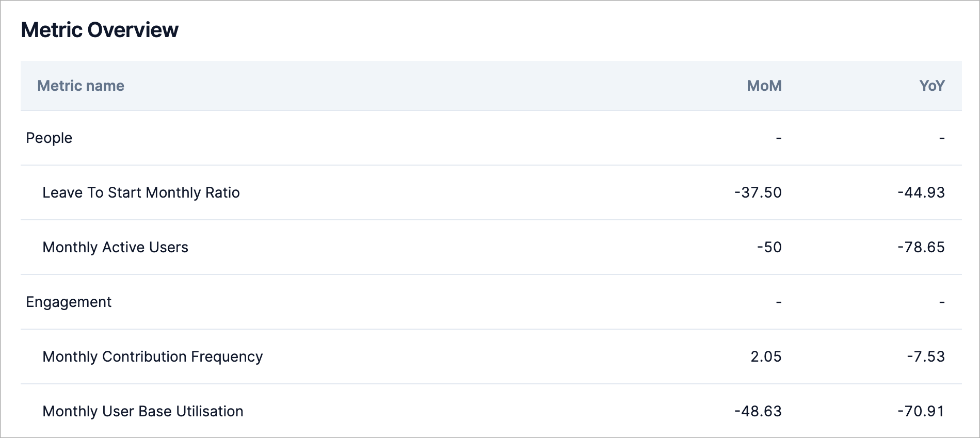Click the Engagement row YoY dash
The height and width of the screenshot is (438, 980).
coord(942,302)
